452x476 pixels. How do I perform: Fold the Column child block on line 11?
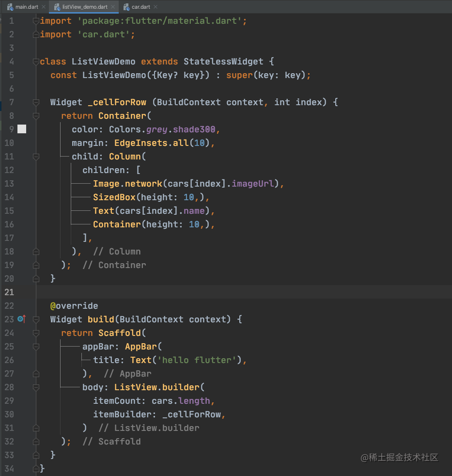(36, 157)
